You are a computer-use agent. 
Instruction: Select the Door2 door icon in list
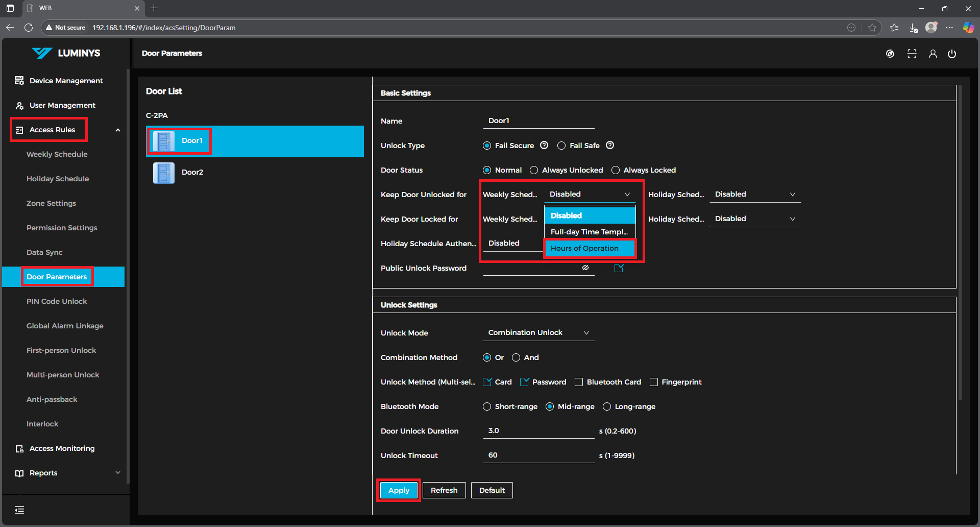[x=164, y=173]
